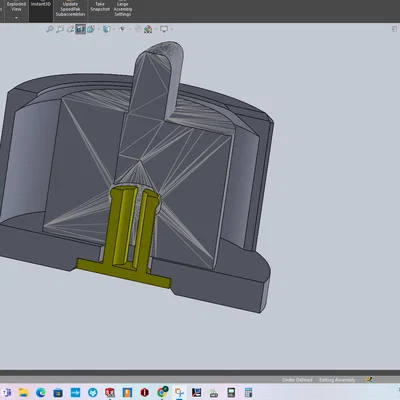This screenshot has width=400, height=400.
Task: Switch to SOLIDWORKS red taskbar icon
Action: click(110, 392)
